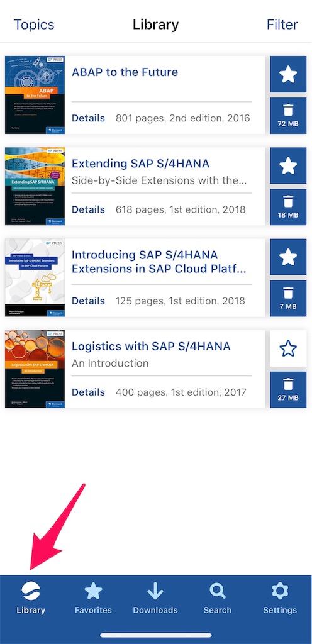
Task: Switch to the Favorites tab
Action: tap(93, 598)
